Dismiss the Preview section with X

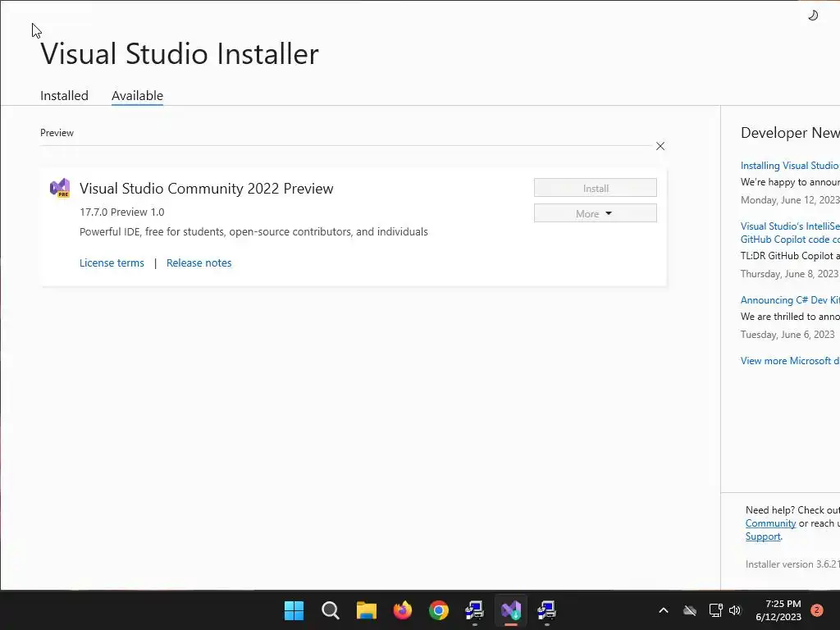pos(660,146)
